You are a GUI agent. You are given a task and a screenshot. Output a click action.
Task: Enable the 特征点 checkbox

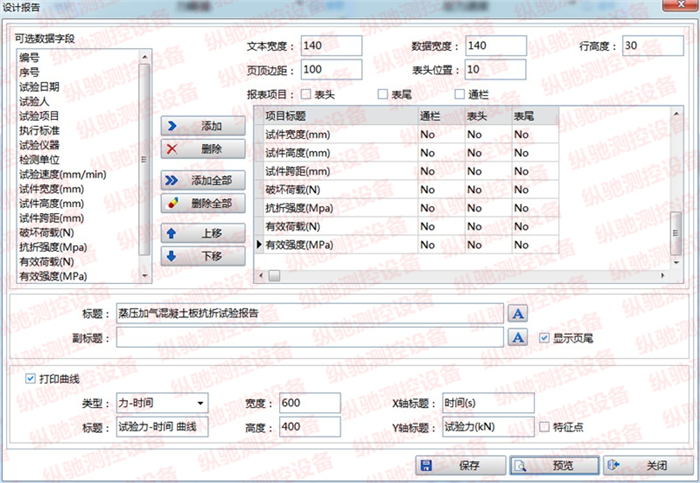(545, 427)
